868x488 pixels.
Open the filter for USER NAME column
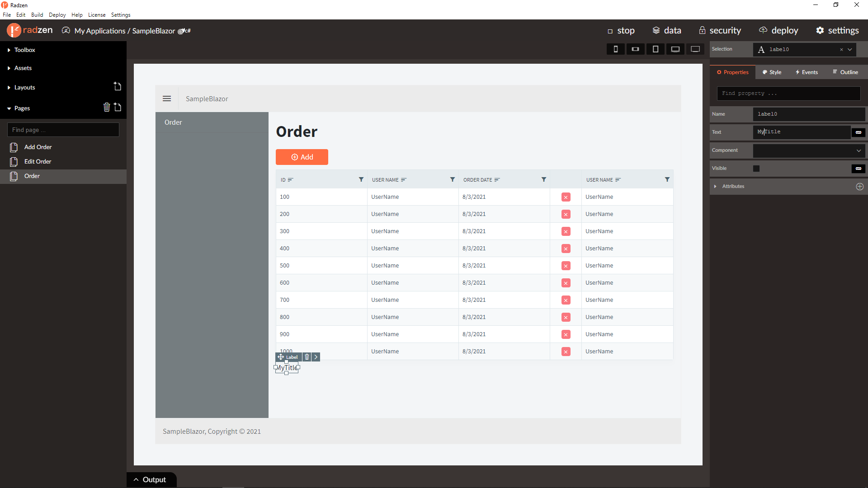click(x=453, y=179)
